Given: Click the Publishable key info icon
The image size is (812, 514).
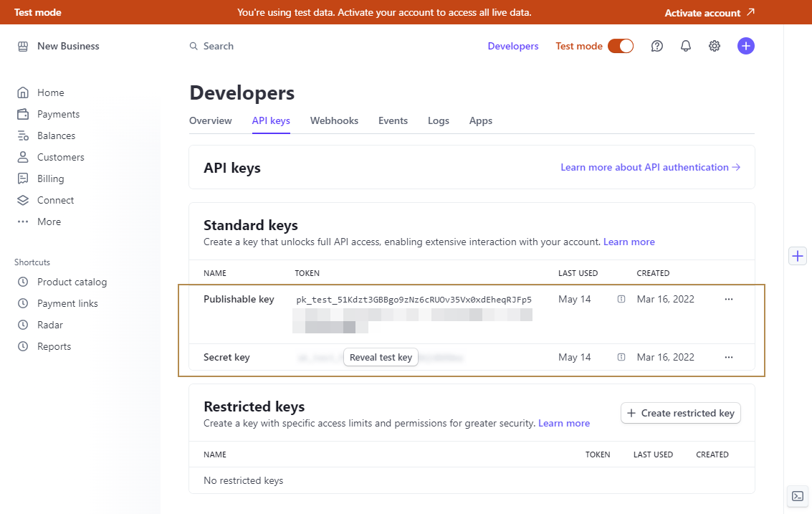Looking at the screenshot, I should [x=621, y=299].
